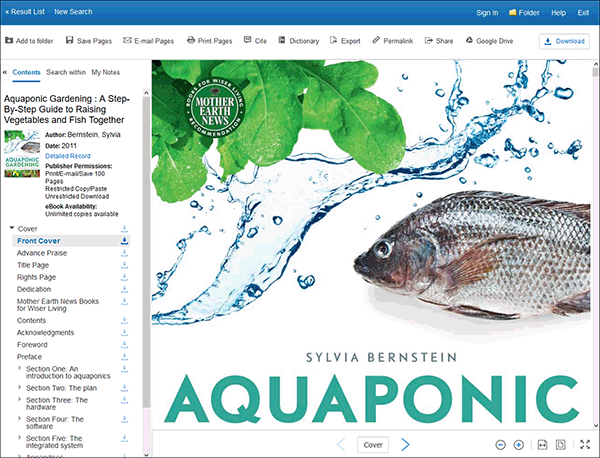Collapse the Cover tree node

[x=12, y=228]
